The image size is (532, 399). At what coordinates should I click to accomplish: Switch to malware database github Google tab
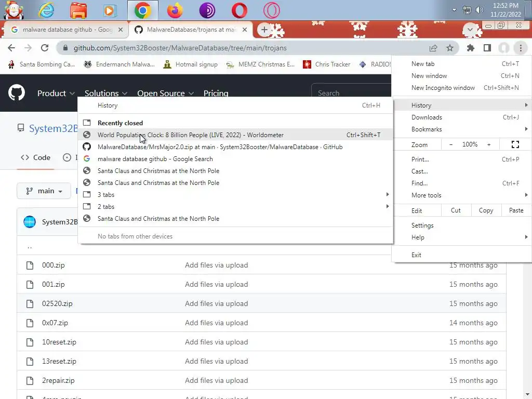pyautogui.click(x=66, y=30)
